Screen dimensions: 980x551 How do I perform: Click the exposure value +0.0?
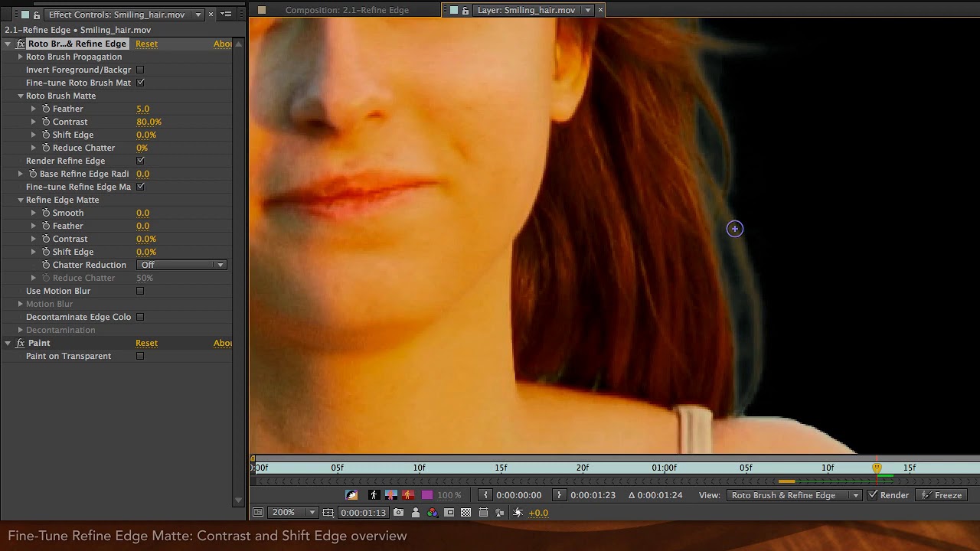(538, 513)
